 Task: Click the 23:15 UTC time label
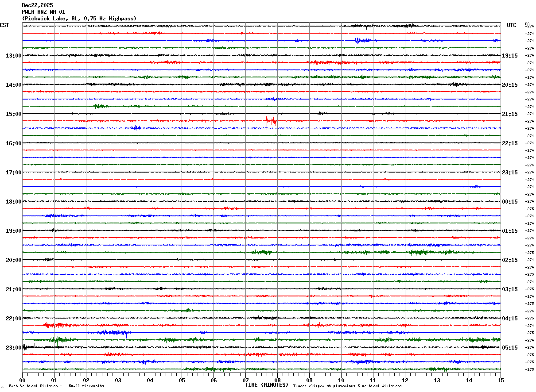pyautogui.click(x=510, y=173)
